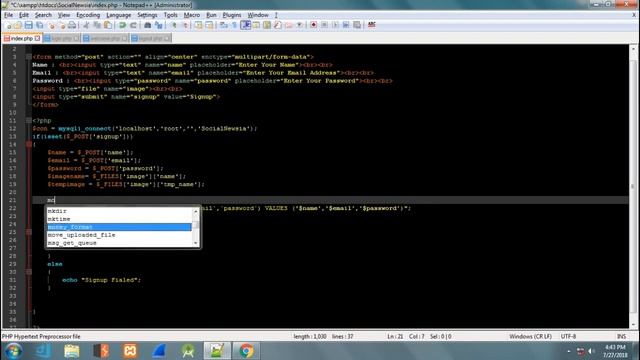Click the Save Recorded Macro icon

pyautogui.click(x=357, y=25)
